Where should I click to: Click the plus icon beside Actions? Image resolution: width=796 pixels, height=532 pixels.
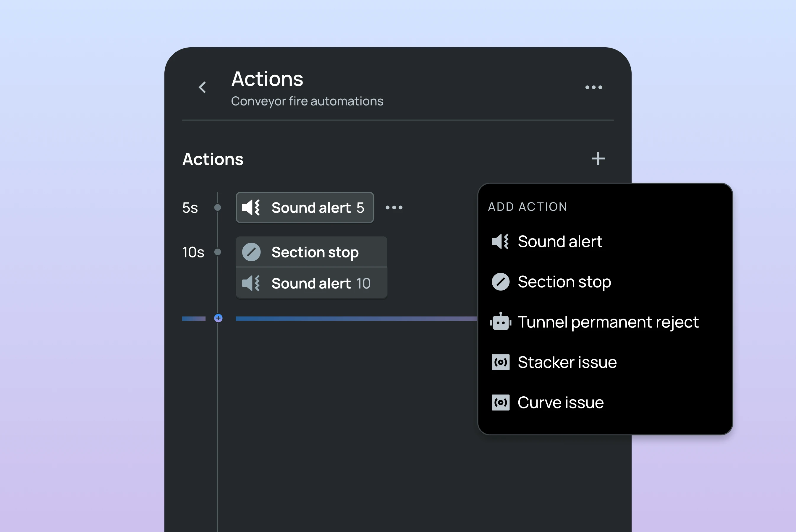[598, 158]
